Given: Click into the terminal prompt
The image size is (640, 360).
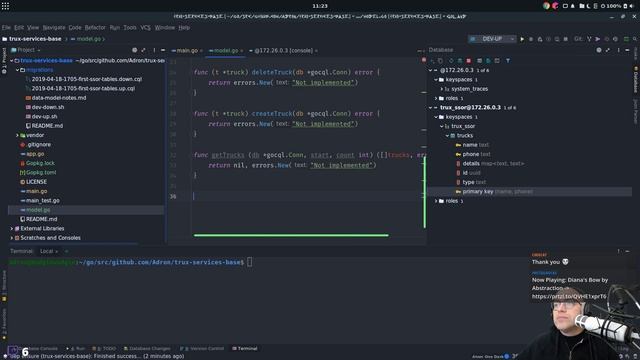Looking at the screenshot, I should coord(249,262).
